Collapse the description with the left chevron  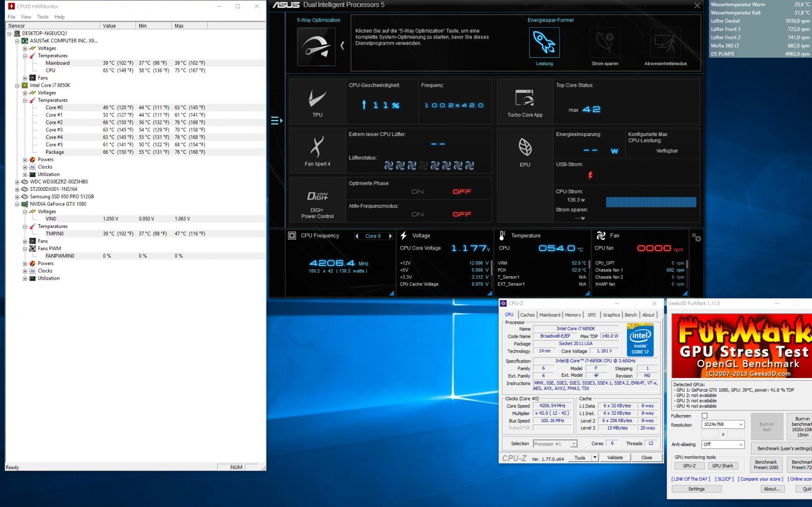[342, 45]
